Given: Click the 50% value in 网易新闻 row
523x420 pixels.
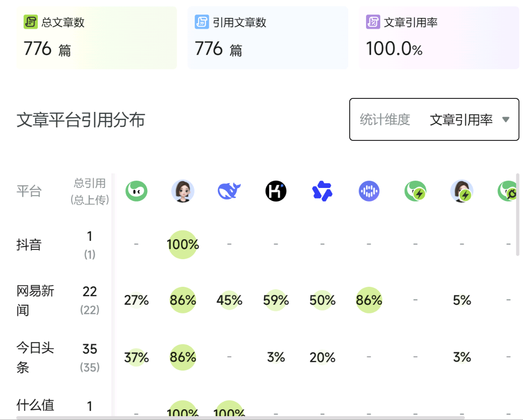Looking at the screenshot, I should (322, 300).
